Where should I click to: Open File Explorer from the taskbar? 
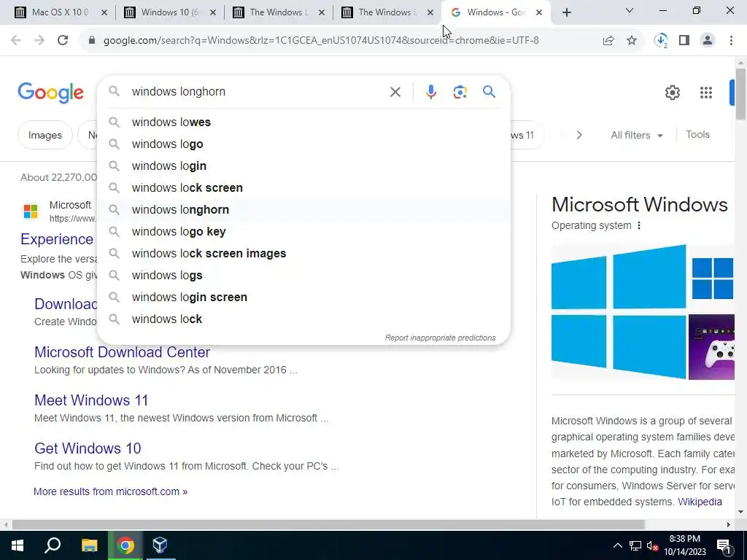(x=89, y=545)
